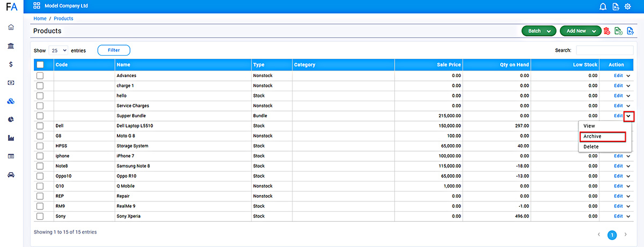The width and height of the screenshot is (644, 247).
Task: Toggle the select-all header checkbox
Action: point(40,65)
